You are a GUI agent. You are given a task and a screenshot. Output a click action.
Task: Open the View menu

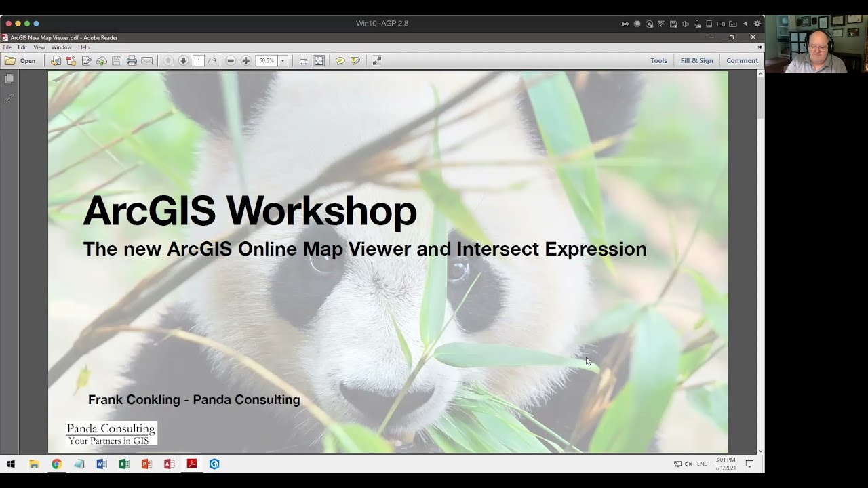click(39, 47)
